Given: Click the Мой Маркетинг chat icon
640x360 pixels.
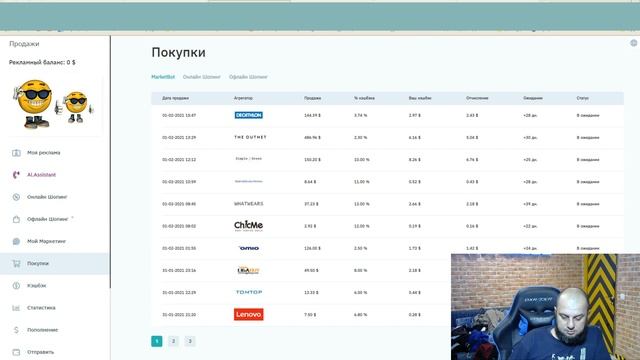Looking at the screenshot, I should pos(16,241).
